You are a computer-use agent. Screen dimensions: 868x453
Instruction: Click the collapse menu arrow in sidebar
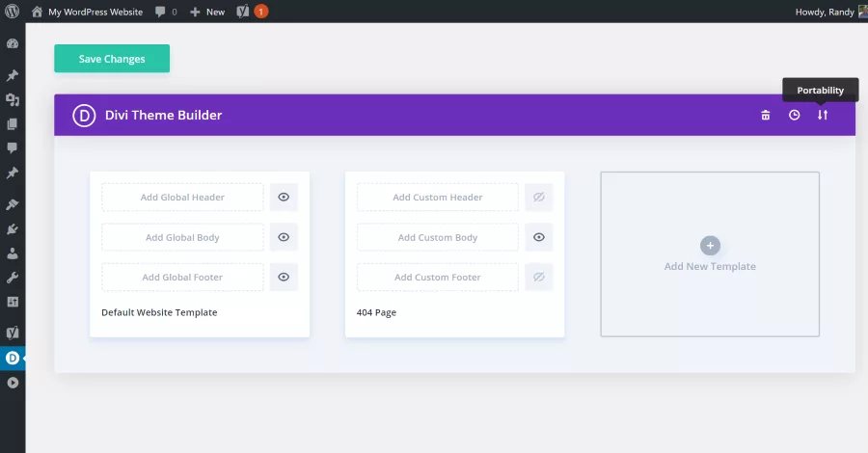[13, 383]
